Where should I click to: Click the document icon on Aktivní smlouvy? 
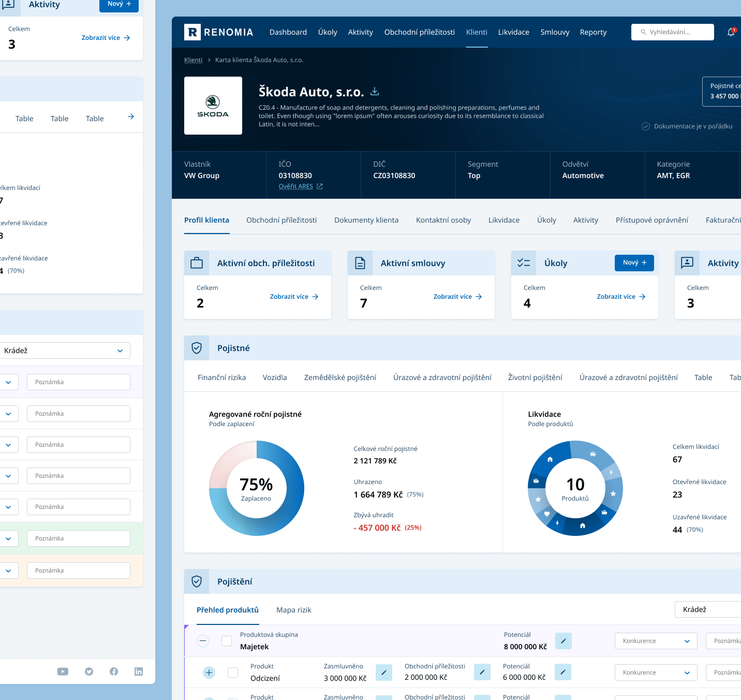click(x=360, y=263)
